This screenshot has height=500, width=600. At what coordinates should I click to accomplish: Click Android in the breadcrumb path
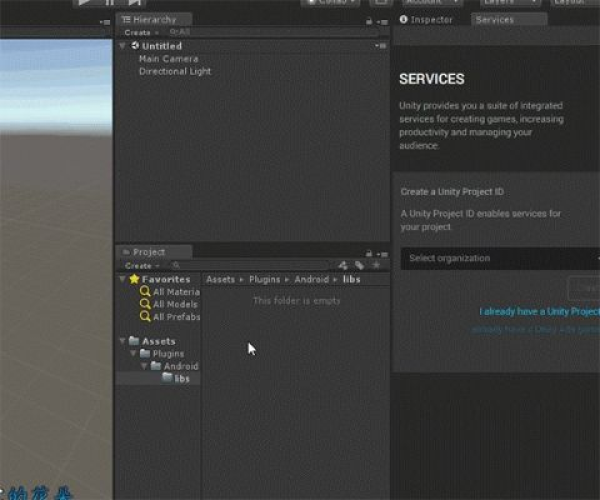[311, 279]
